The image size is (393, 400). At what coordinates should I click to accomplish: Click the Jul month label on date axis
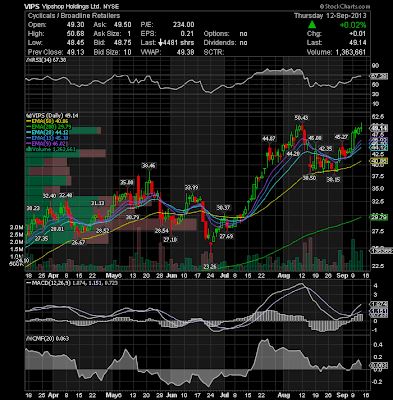[225, 276]
